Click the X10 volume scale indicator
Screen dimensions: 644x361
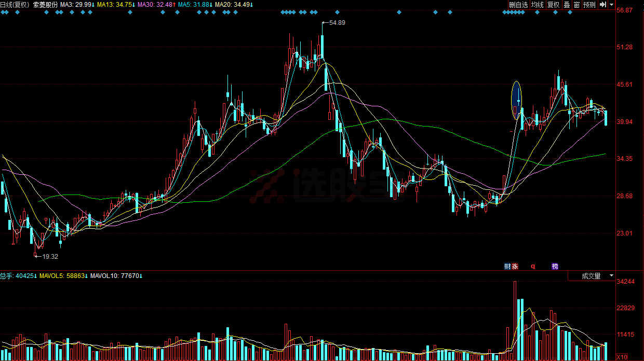coord(621,357)
